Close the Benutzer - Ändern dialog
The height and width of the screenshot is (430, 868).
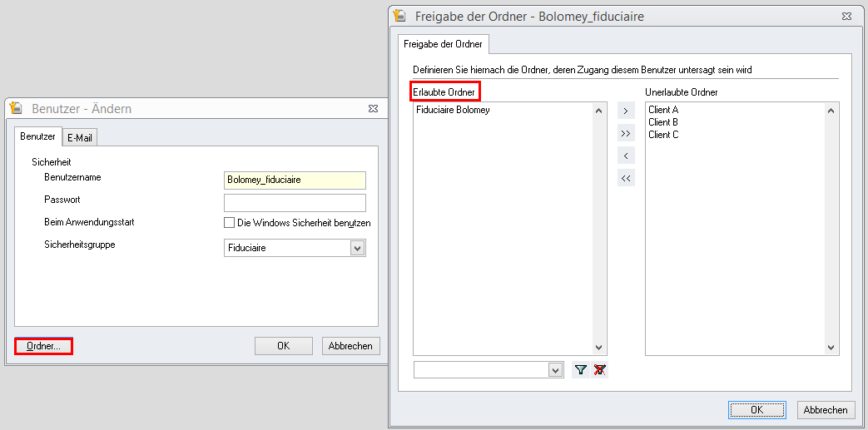pos(374,108)
